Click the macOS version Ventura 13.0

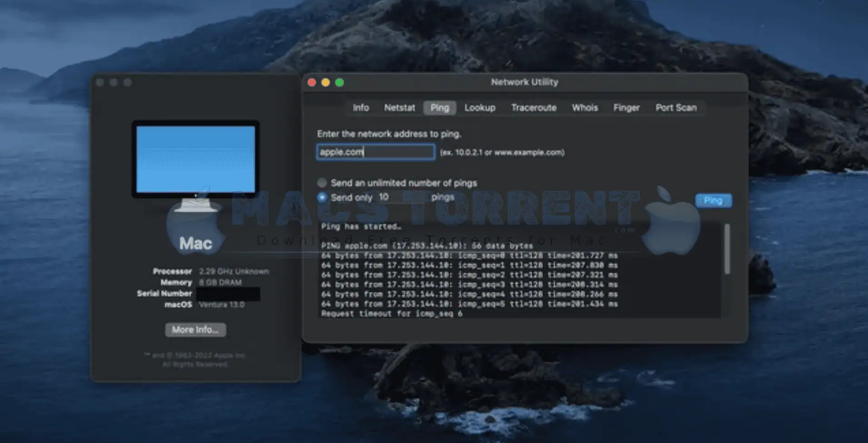(x=221, y=305)
